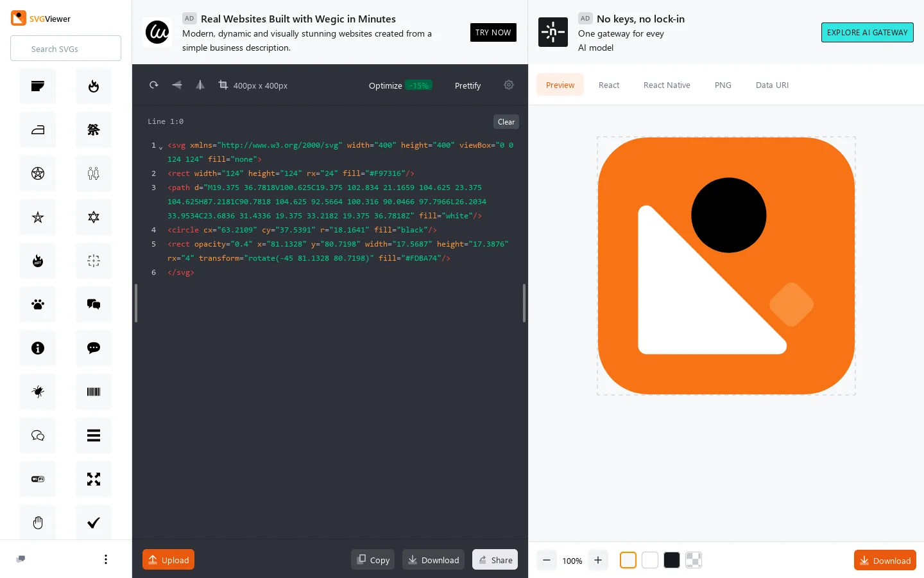
Task: Select the six-pointed star SVG icon
Action: (x=94, y=217)
